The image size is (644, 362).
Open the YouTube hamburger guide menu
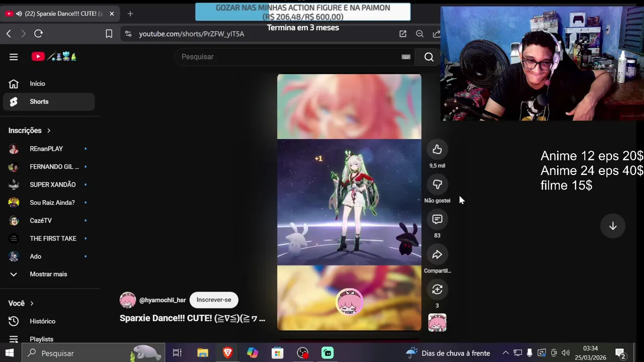[x=14, y=57]
